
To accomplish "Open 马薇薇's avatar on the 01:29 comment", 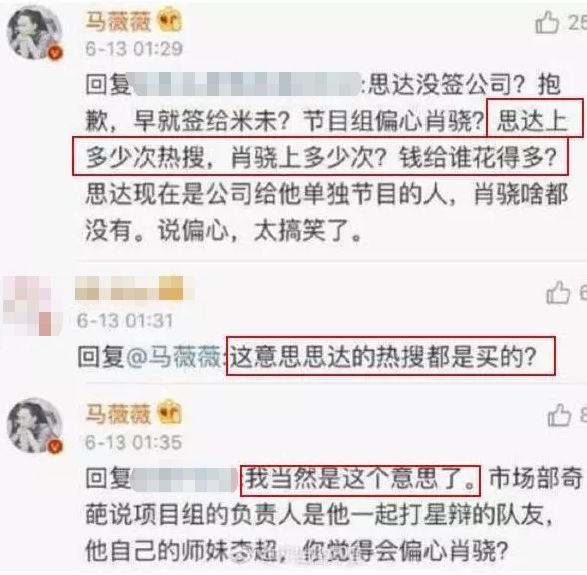I will (34, 33).
